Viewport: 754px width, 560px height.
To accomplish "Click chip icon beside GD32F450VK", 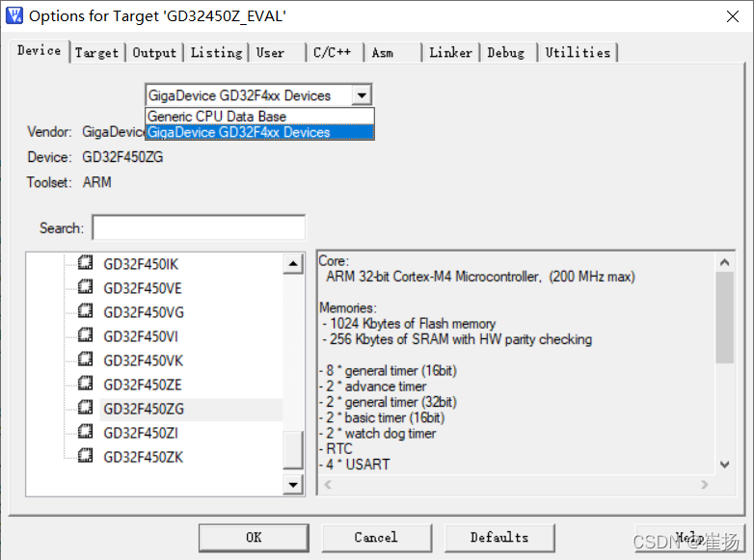I will 85,360.
